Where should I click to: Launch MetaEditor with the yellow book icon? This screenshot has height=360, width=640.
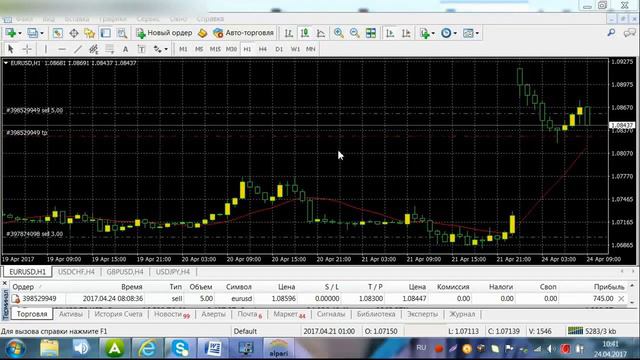coord(202,33)
